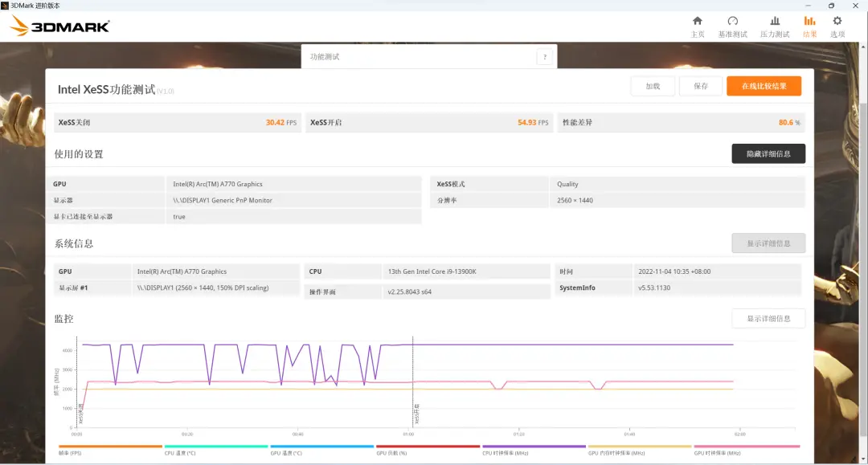Screen dimensions: 868x465
Task: Click the Intel XeSS功能测试 title
Action: pyautogui.click(x=106, y=90)
